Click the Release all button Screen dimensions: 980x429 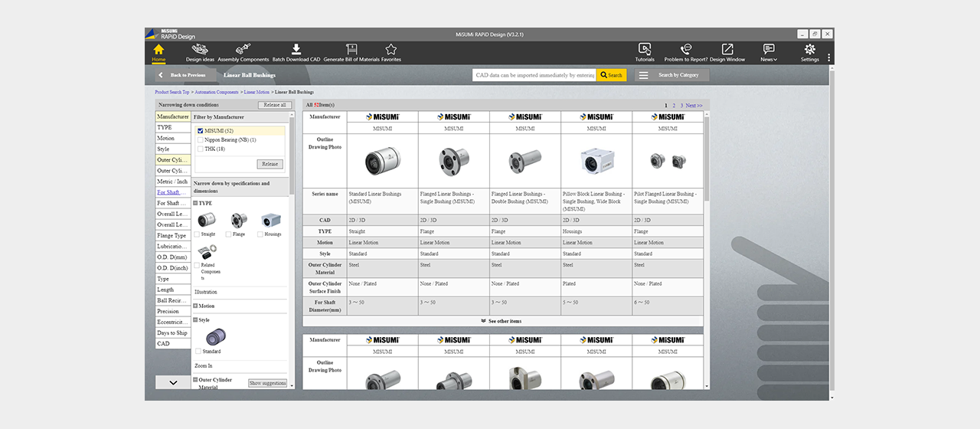[x=274, y=105]
